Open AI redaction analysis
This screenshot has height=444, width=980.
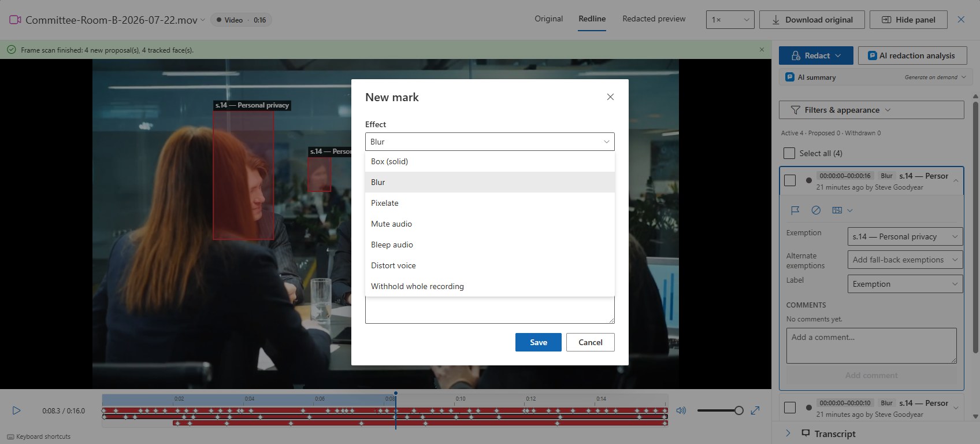tap(912, 55)
